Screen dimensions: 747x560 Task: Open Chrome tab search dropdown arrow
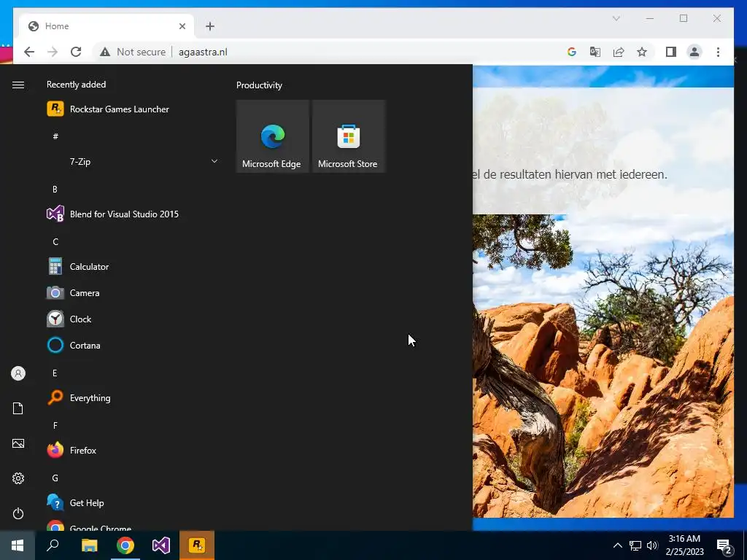tap(616, 18)
